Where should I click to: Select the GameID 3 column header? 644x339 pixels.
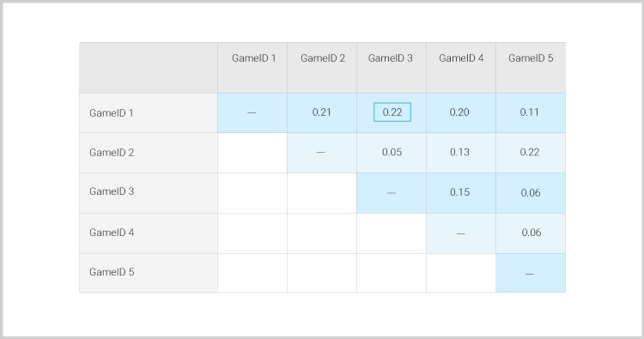click(x=392, y=68)
